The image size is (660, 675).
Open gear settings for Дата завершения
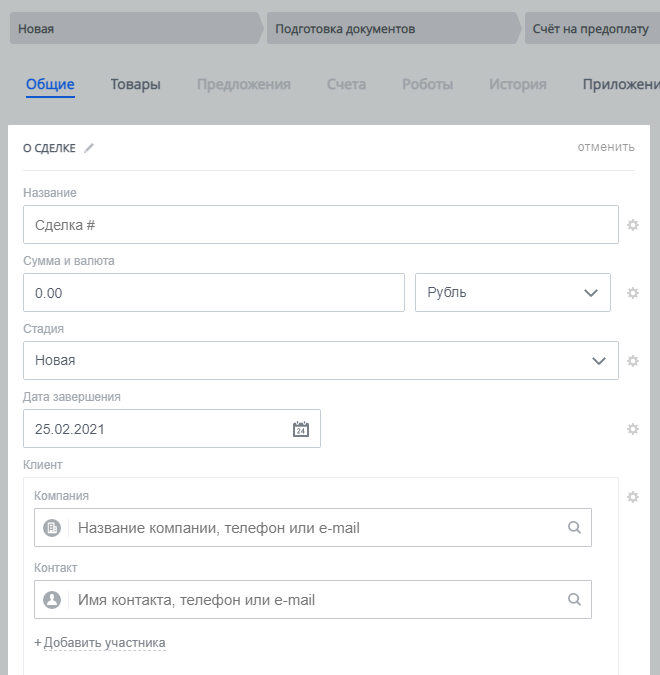pyautogui.click(x=632, y=429)
